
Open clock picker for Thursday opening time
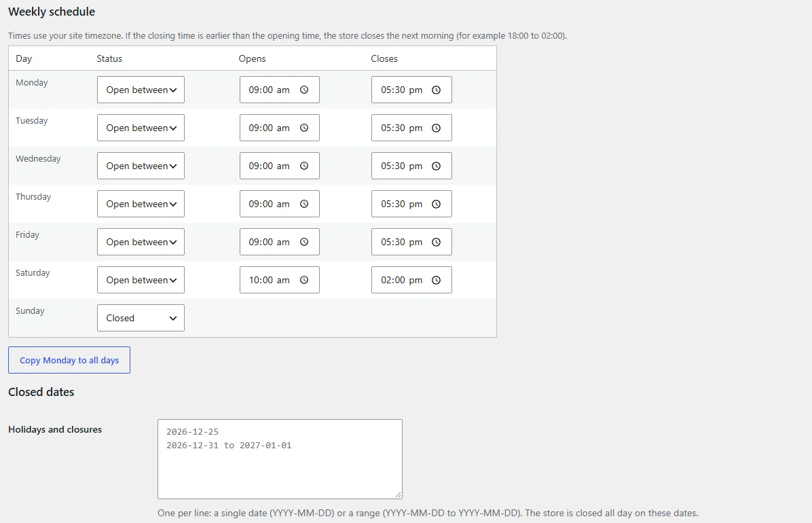304,204
